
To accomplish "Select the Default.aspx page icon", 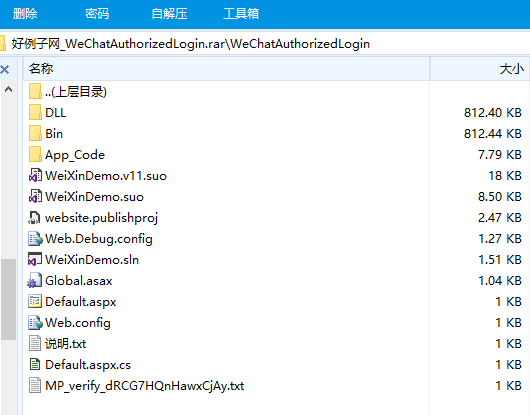I will (35, 301).
